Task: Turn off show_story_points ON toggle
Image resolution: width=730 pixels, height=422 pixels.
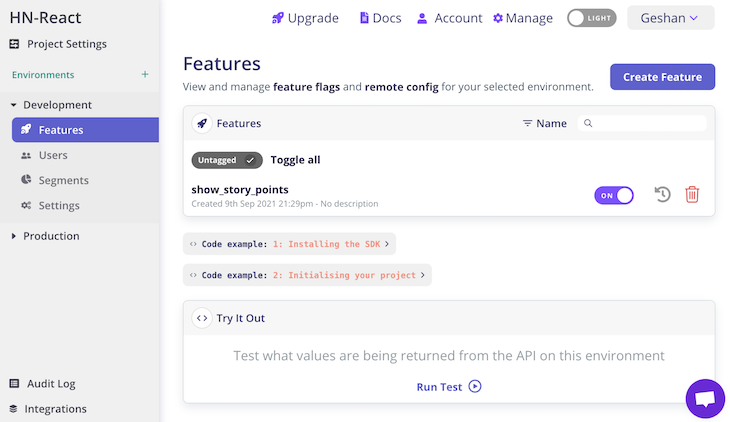Action: 614,196
